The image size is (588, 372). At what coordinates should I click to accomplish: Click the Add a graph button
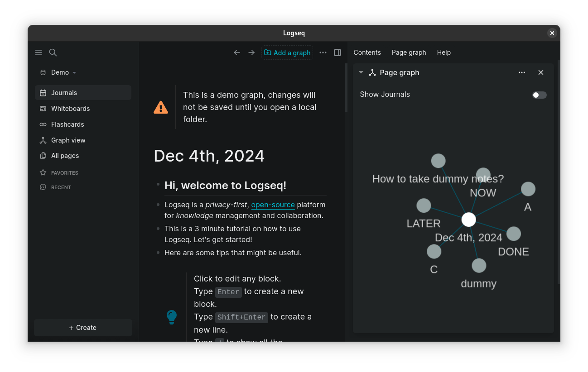[x=287, y=52]
